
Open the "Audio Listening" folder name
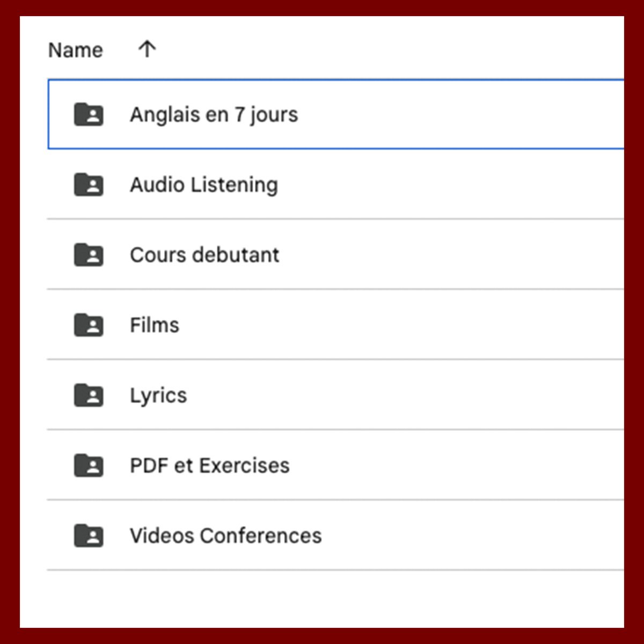coord(204,185)
